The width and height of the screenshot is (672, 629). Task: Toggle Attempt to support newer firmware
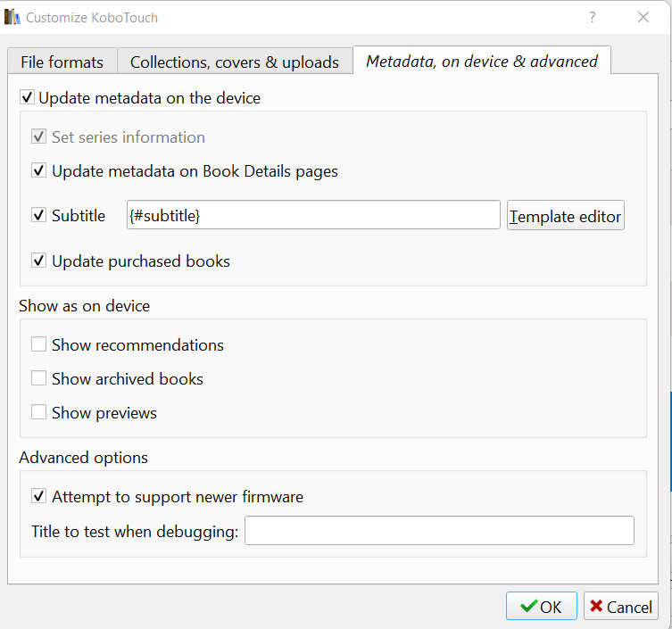click(x=38, y=496)
